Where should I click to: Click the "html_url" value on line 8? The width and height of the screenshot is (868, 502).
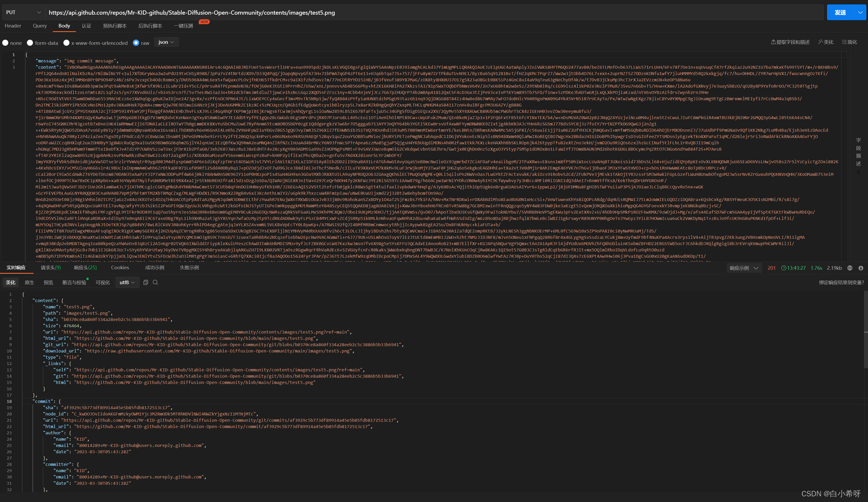(x=195, y=338)
